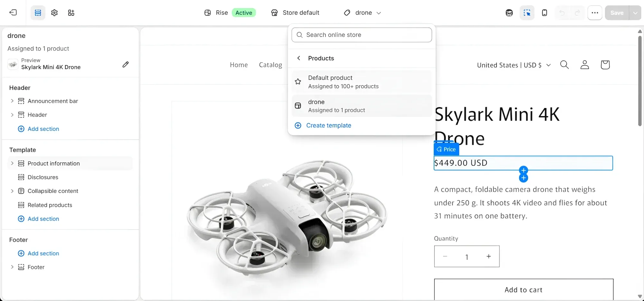Click the Add to cart button

524,290
